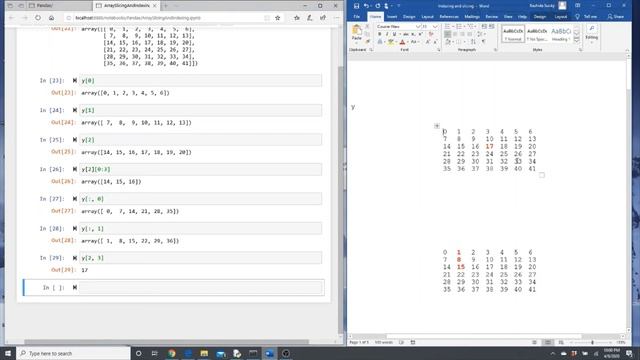
Task: Click the empty notebook input cell
Action: click(200, 287)
